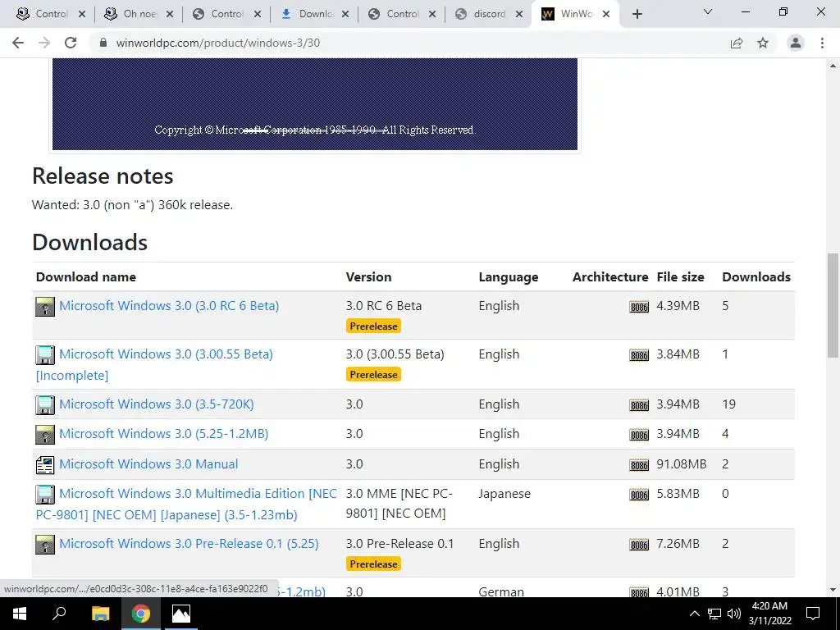The image size is (840, 630).
Task: Click the disk icon beside 3.00.55 Beta download
Action: pos(45,355)
